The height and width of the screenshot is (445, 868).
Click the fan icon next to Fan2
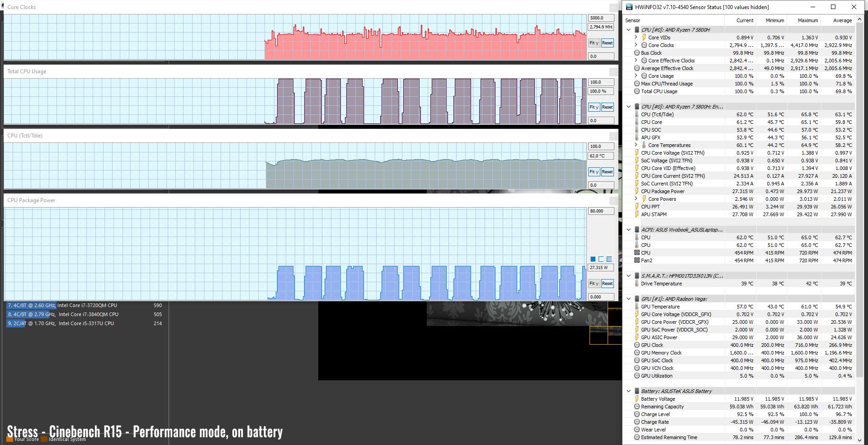point(637,260)
